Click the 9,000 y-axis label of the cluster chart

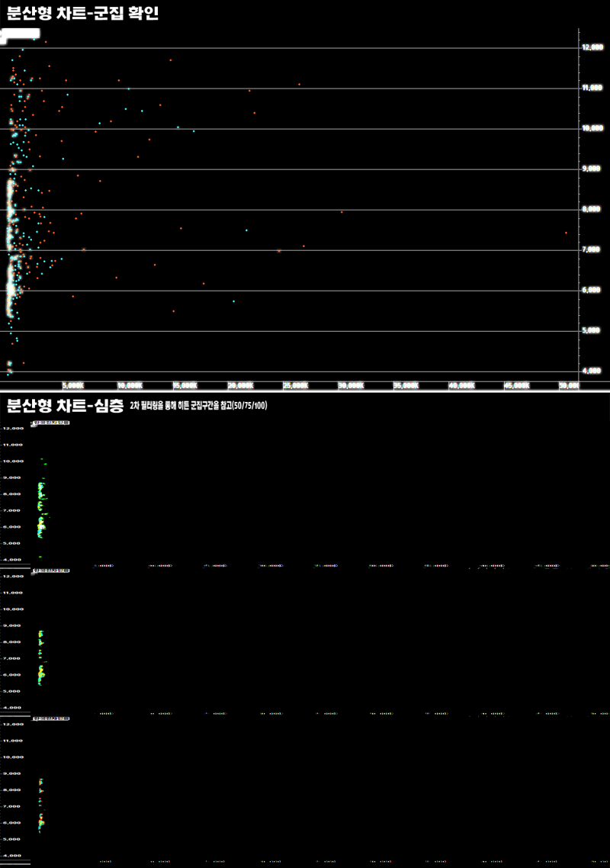591,169
